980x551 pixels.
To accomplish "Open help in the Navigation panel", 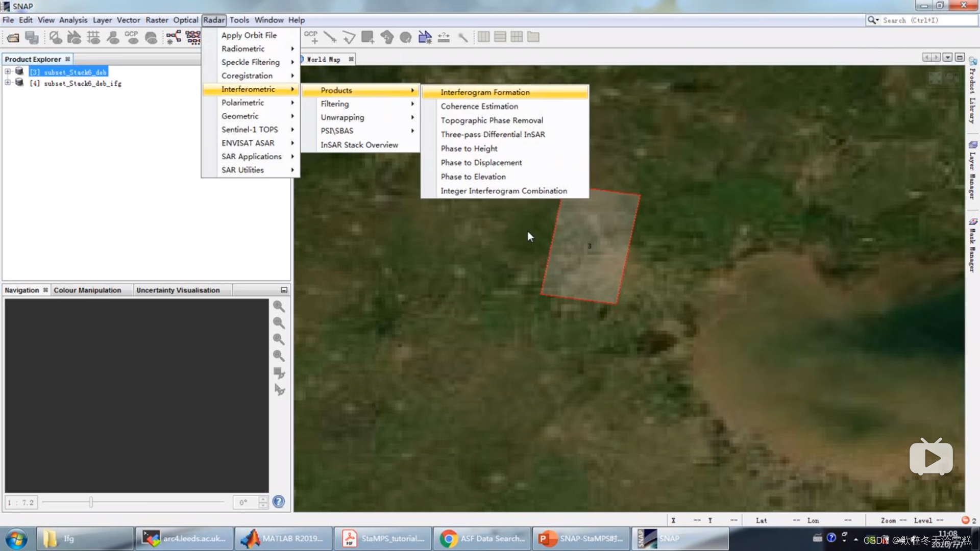I will pyautogui.click(x=279, y=502).
